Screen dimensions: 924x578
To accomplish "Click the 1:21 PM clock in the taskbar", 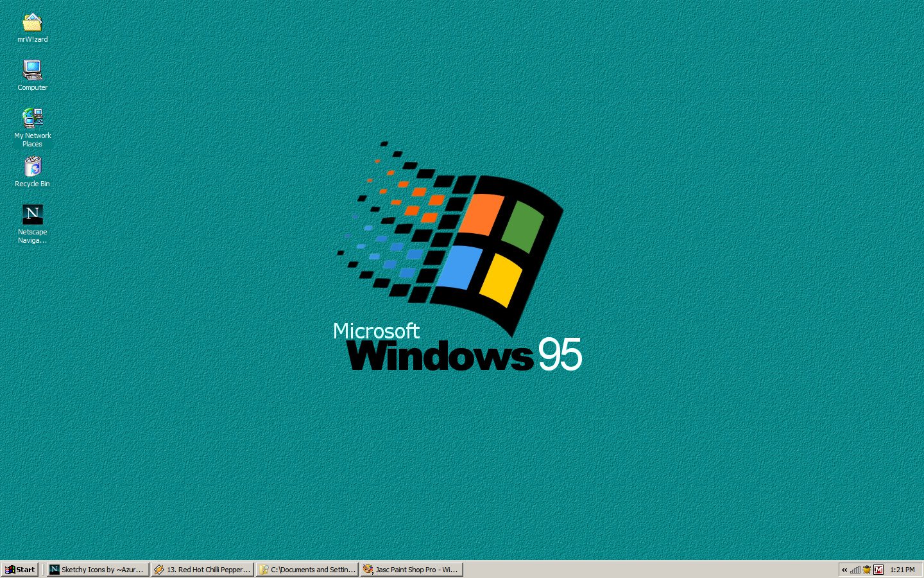I will coord(904,570).
